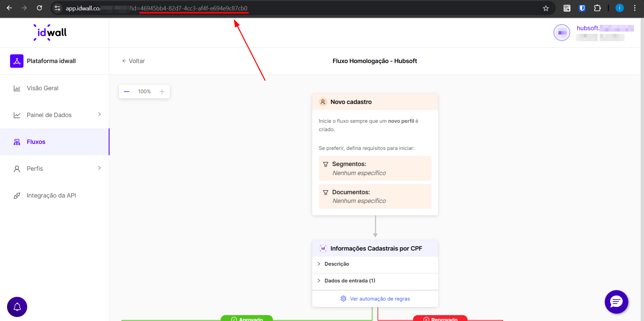
Task: Open the Chrome profile avatar
Action: tap(620, 8)
